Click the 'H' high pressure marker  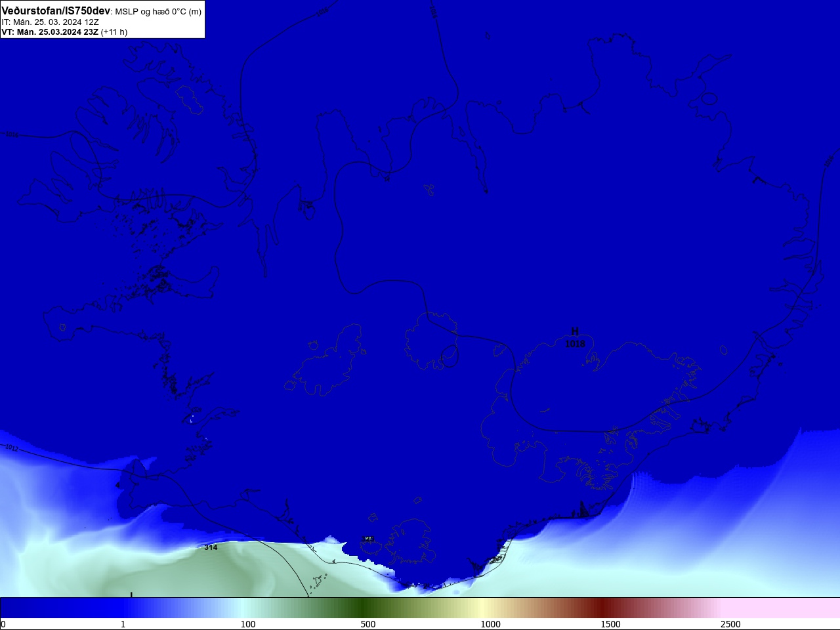pyautogui.click(x=575, y=332)
